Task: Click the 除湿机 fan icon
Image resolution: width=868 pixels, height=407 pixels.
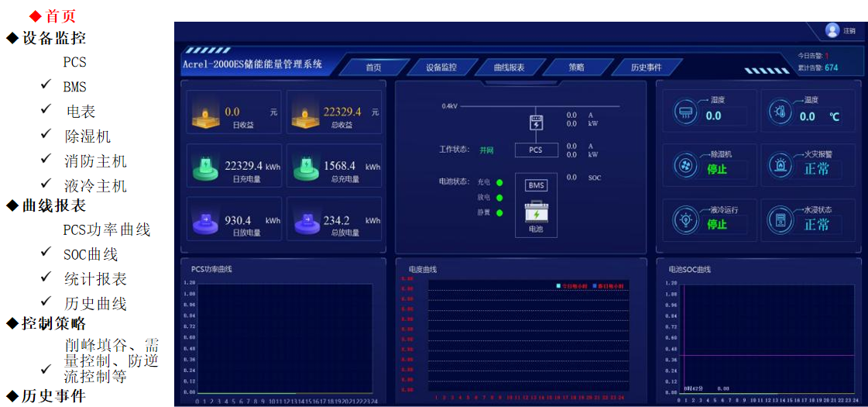Action: coord(685,165)
